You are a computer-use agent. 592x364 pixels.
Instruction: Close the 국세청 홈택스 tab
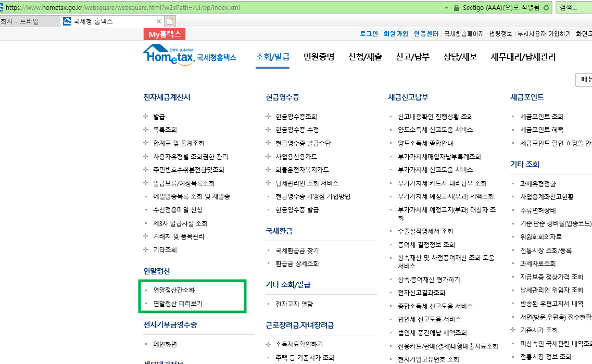pos(159,21)
